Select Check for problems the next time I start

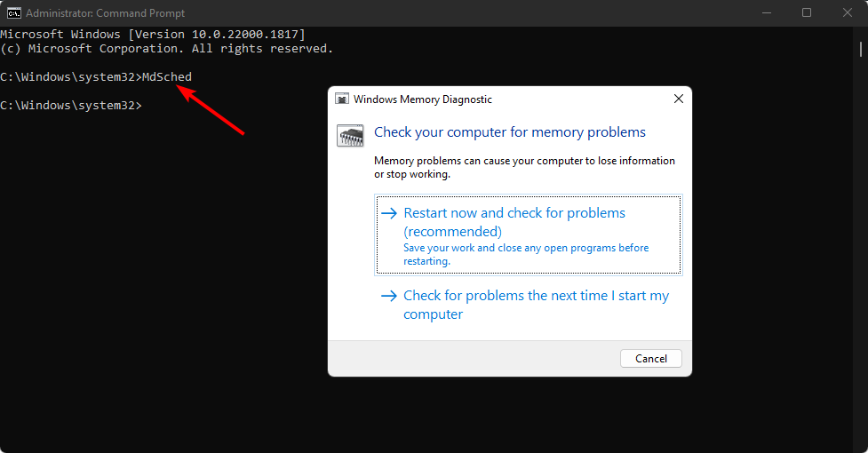[x=528, y=305]
